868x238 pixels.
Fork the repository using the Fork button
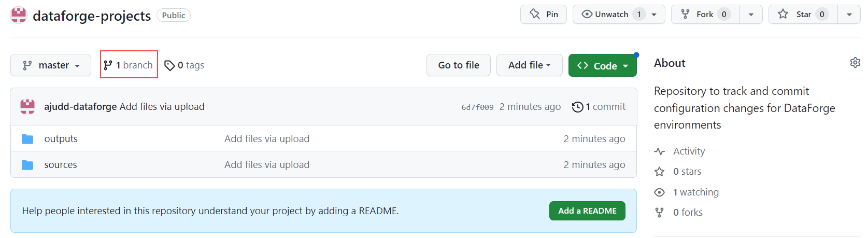pyautogui.click(x=705, y=15)
